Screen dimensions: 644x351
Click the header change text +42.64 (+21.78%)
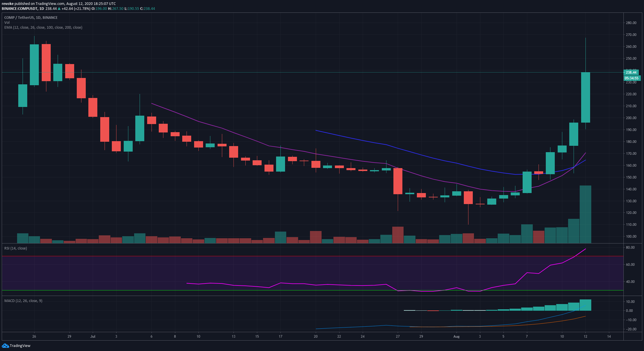point(76,9)
